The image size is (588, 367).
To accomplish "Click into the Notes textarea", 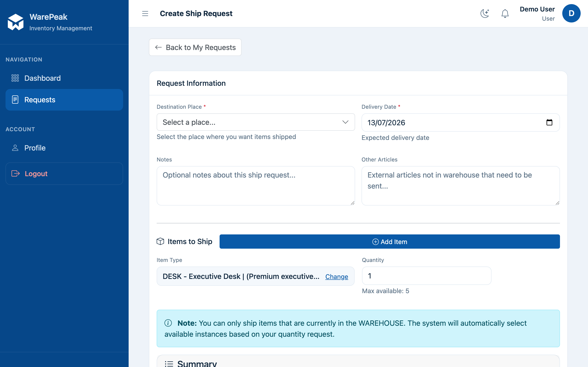I will [256, 186].
